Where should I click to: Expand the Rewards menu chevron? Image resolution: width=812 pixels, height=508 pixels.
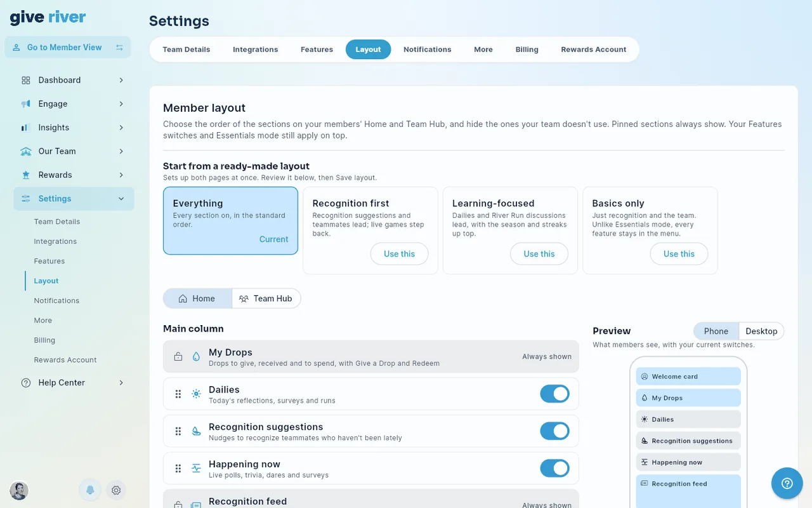coord(121,175)
